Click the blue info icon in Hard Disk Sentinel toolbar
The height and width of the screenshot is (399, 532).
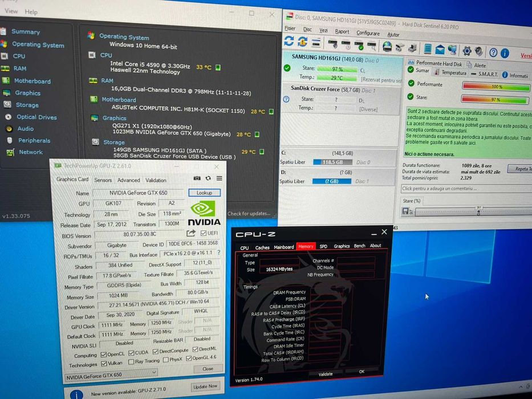pyautogui.click(x=505, y=53)
